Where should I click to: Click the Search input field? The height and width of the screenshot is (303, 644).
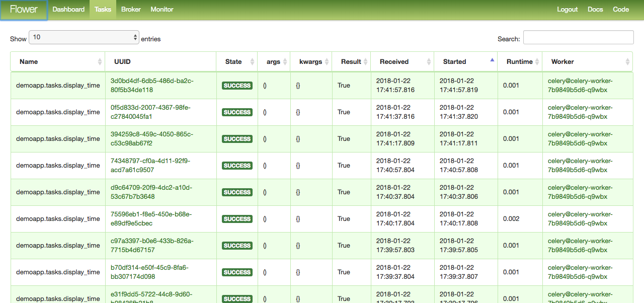578,37
